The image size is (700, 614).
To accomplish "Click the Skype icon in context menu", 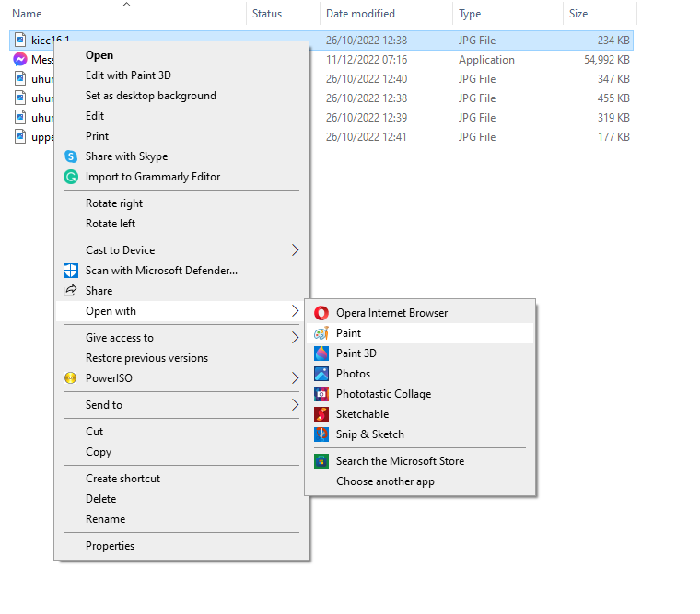I will [x=71, y=156].
